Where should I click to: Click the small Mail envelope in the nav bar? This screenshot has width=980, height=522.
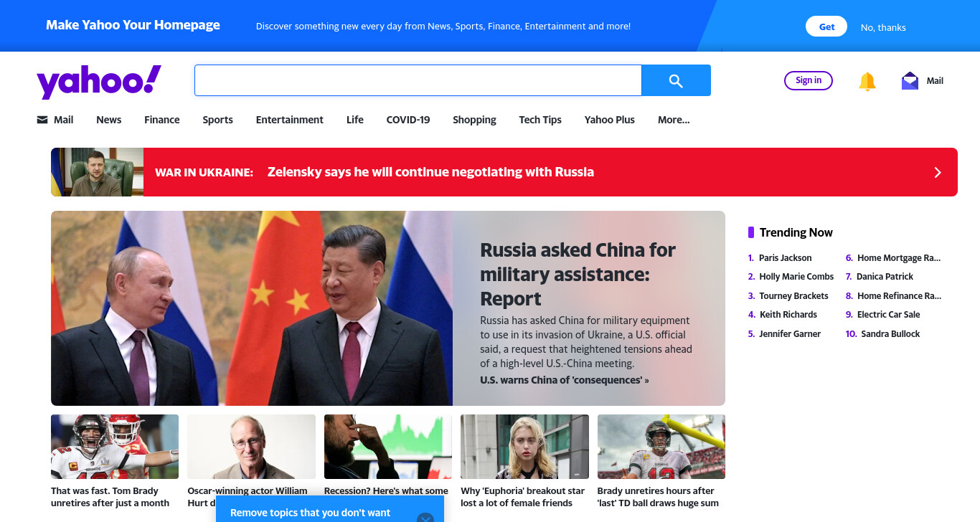pyautogui.click(x=42, y=120)
